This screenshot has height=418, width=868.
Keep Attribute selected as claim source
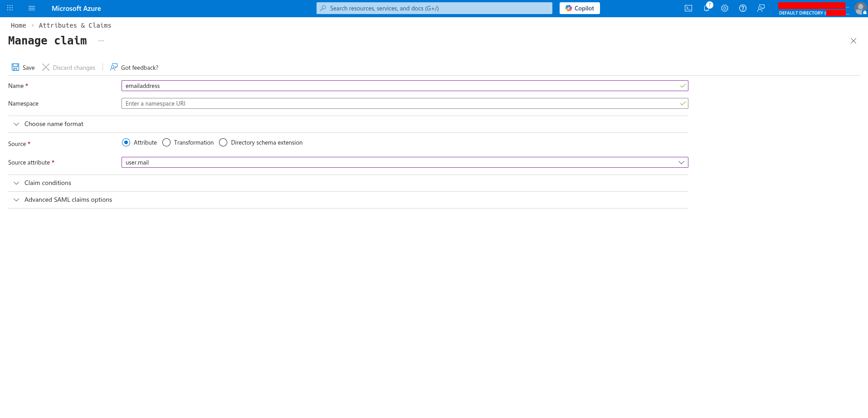(x=126, y=142)
